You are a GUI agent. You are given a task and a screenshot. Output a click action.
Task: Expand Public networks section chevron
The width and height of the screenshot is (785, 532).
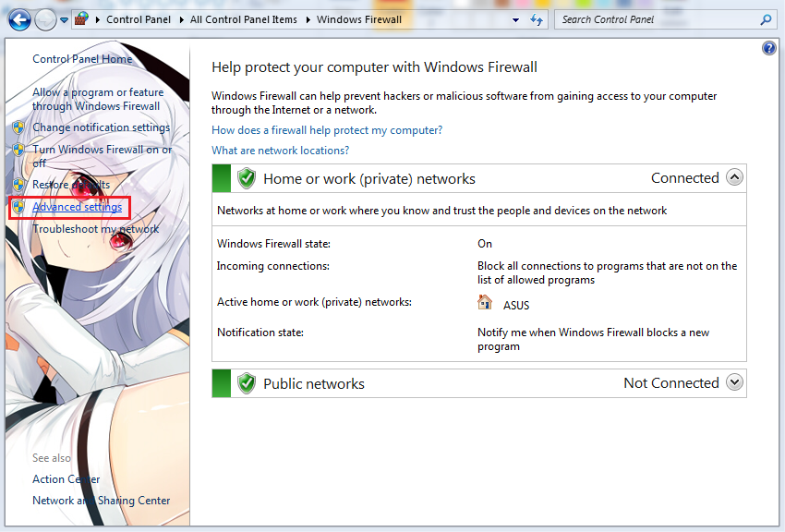click(x=734, y=382)
